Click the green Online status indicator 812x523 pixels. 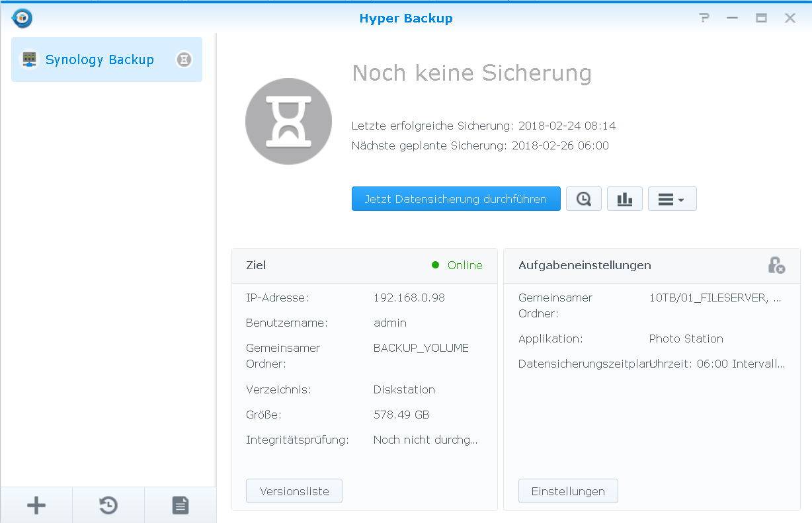[457, 265]
